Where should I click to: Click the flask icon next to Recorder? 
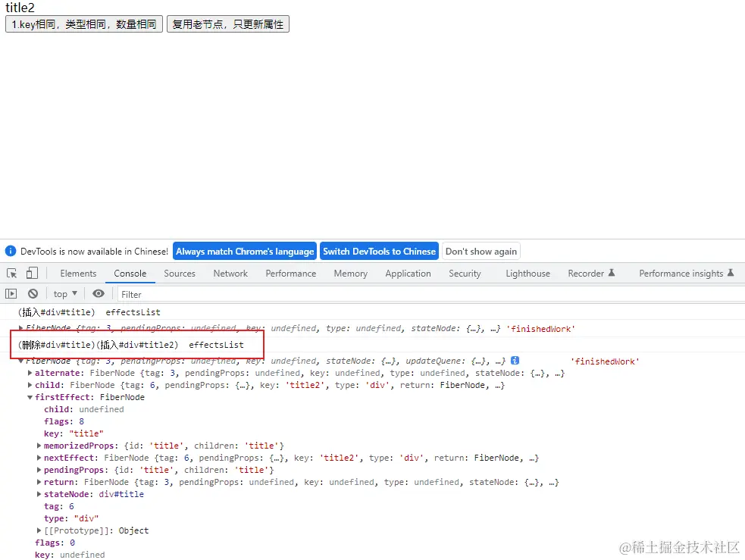[x=612, y=273]
